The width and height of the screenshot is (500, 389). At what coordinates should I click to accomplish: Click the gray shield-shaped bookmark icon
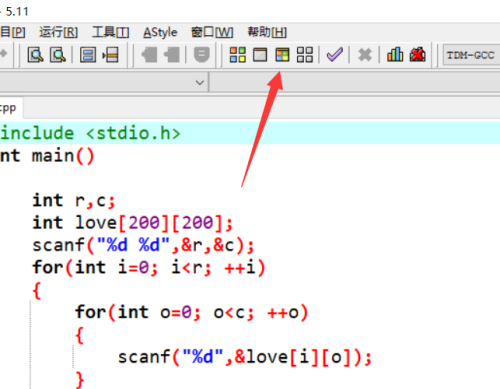pos(202,55)
